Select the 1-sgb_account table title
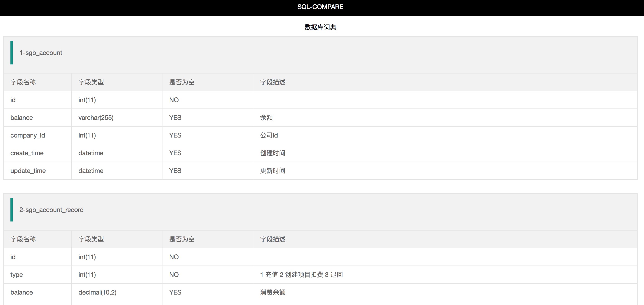644x305 pixels. 41,53
